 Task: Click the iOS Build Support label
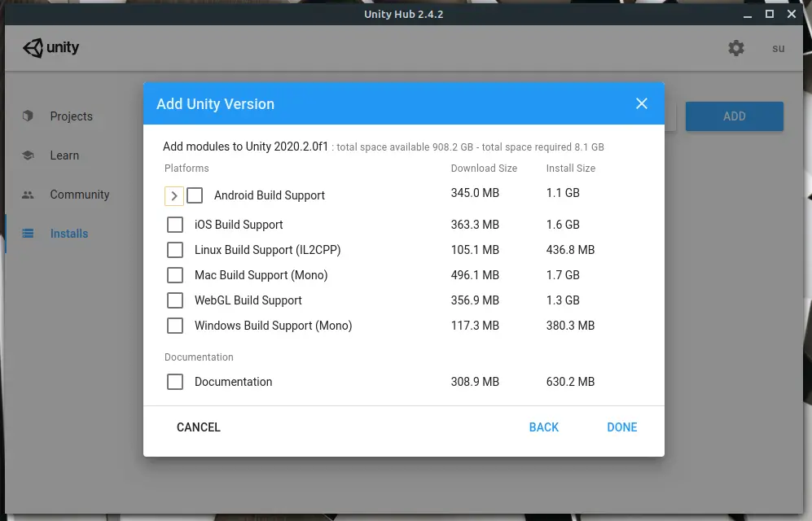tap(239, 225)
